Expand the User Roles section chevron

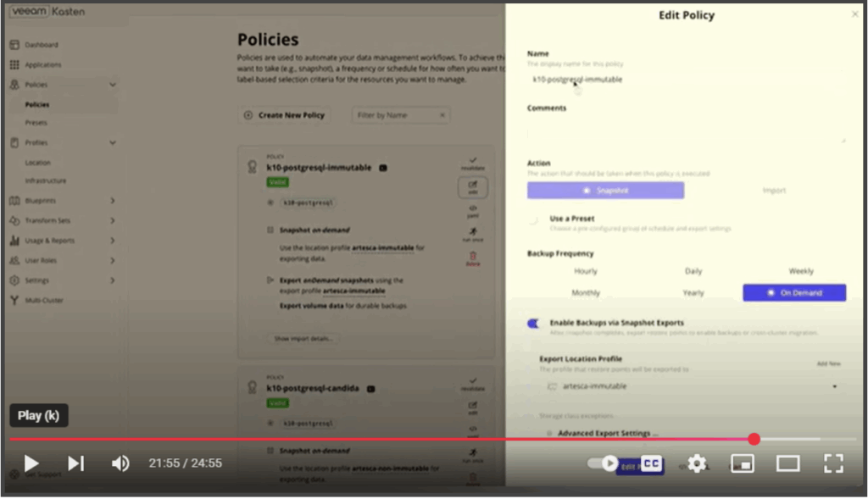113,261
